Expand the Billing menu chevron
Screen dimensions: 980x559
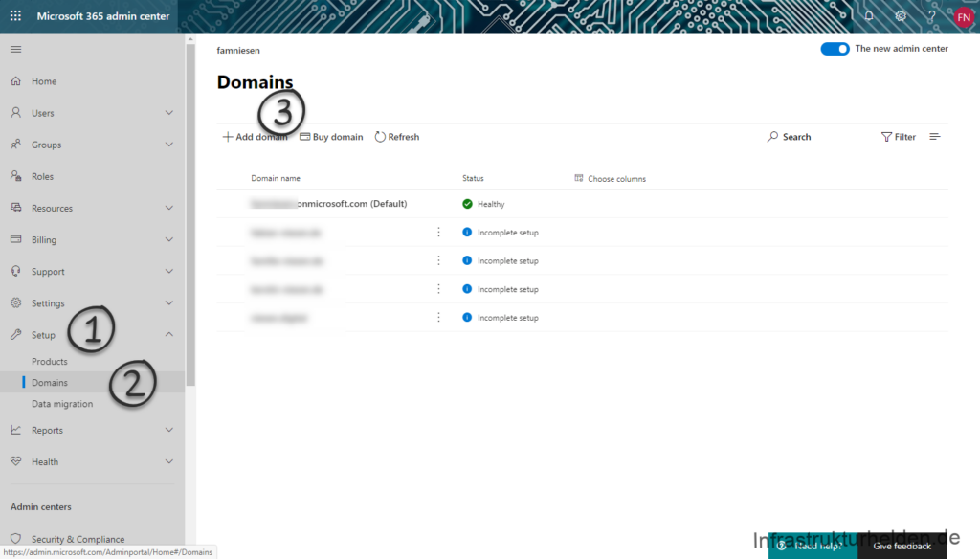click(x=168, y=239)
